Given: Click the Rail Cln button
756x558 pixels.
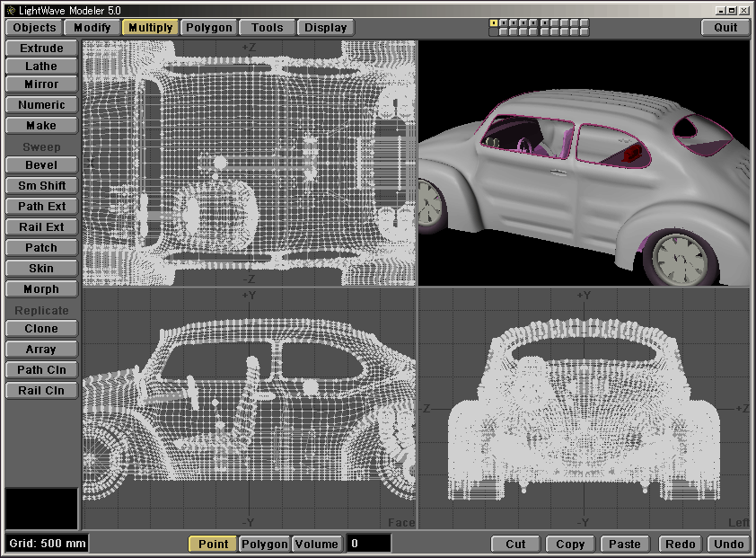Looking at the screenshot, I should click(x=41, y=390).
